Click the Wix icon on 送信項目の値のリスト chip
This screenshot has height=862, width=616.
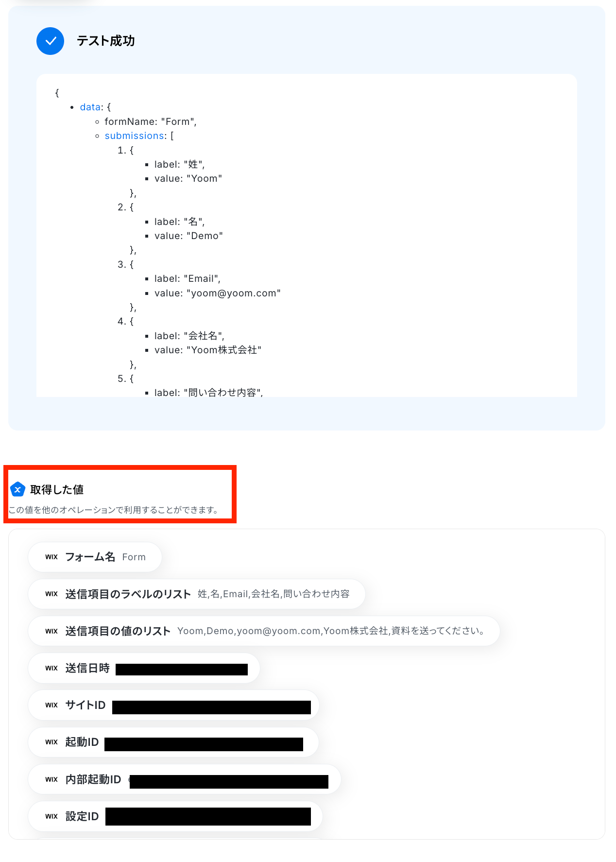(x=51, y=631)
